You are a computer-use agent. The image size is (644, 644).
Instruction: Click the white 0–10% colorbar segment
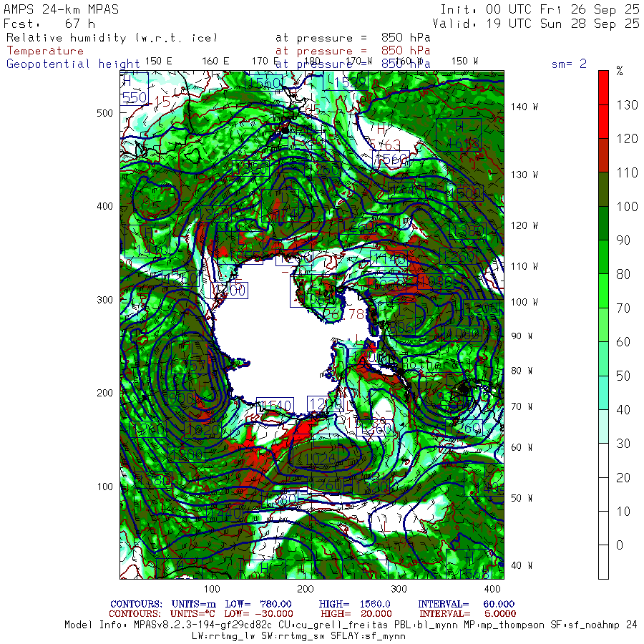pyautogui.click(x=603, y=528)
